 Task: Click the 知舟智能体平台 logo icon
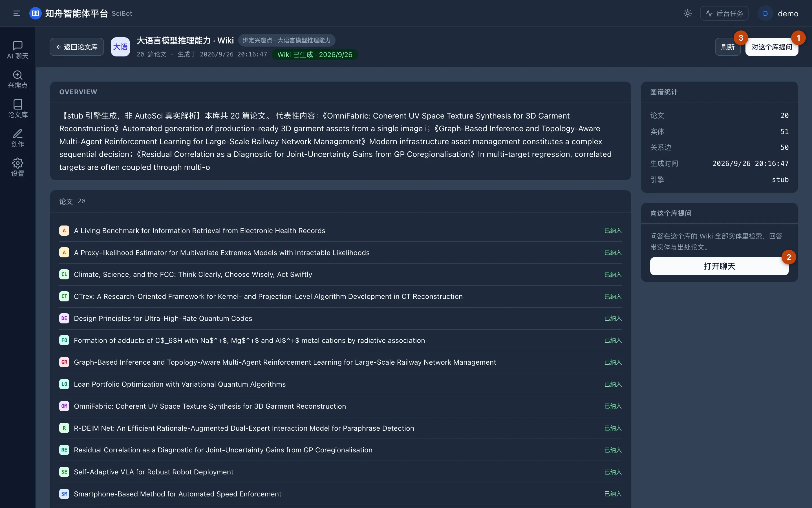point(35,14)
